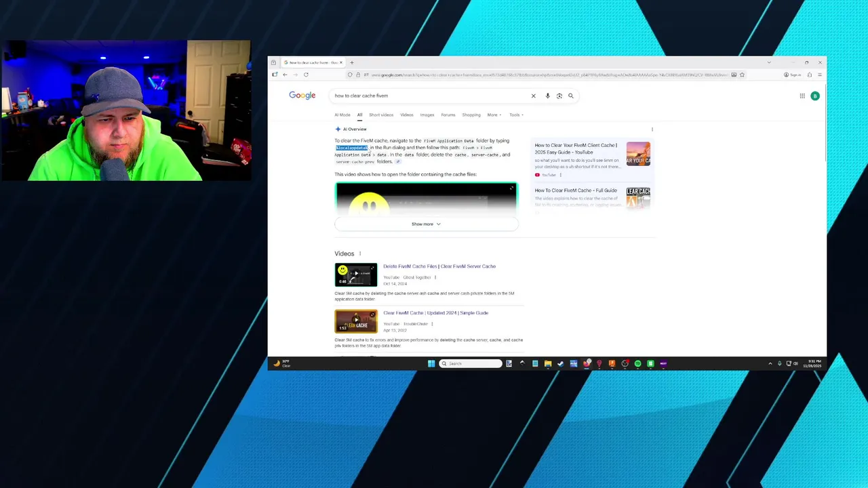Click highlighted %localappdata% text
The height and width of the screenshot is (488, 868).
pos(351,148)
